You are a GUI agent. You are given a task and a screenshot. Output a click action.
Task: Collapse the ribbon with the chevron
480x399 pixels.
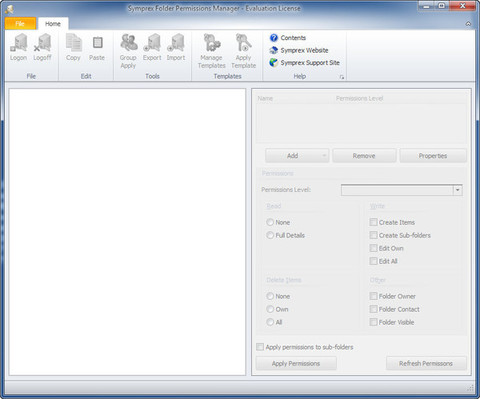(x=468, y=24)
